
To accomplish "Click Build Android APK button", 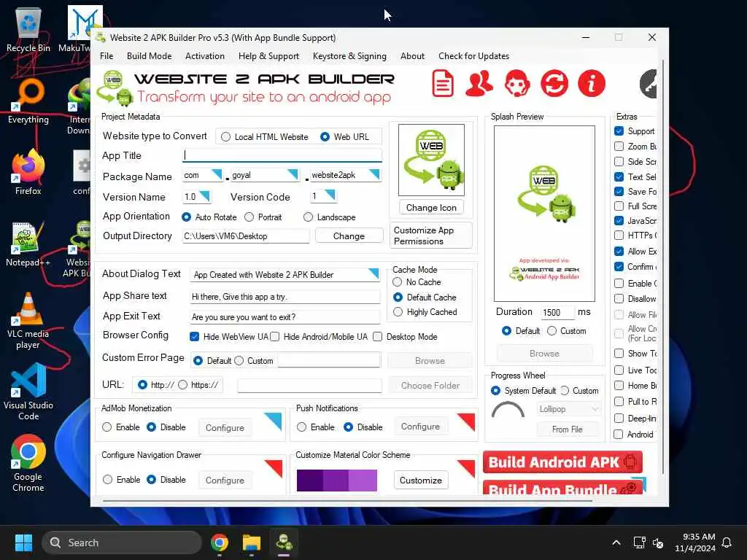I will [x=562, y=462].
